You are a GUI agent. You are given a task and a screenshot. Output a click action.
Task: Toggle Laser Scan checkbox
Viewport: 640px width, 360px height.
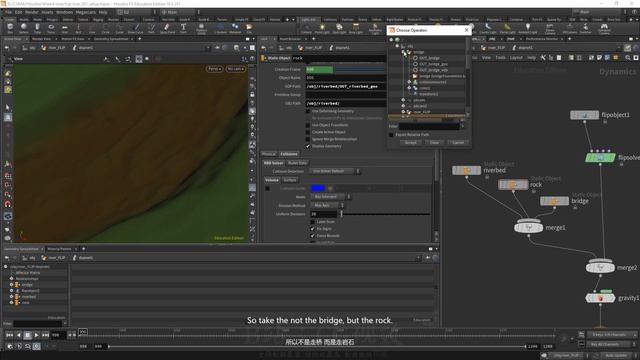pyautogui.click(x=313, y=222)
